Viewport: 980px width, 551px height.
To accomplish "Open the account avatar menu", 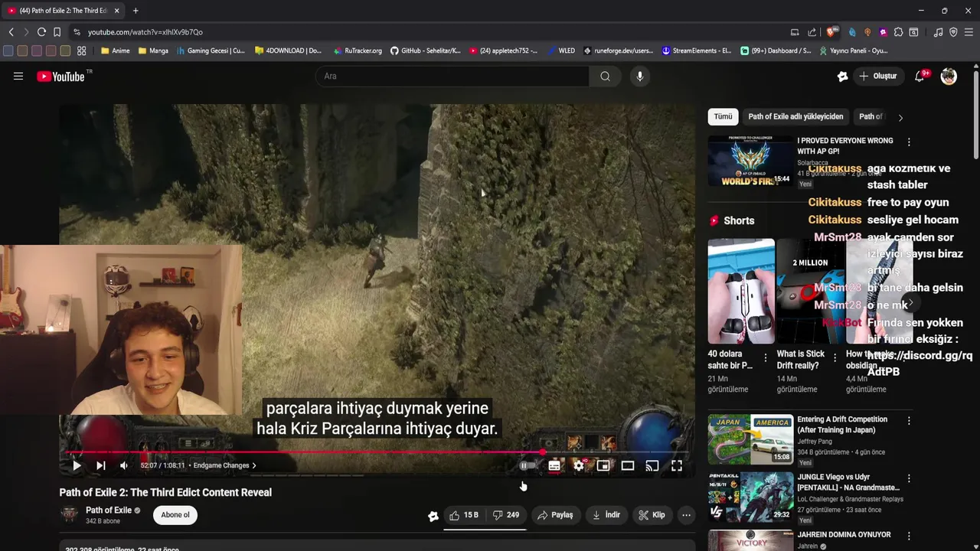I will pos(949,76).
